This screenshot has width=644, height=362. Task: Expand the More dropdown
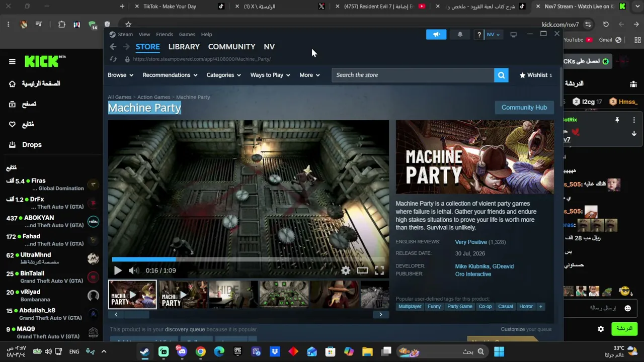309,75
